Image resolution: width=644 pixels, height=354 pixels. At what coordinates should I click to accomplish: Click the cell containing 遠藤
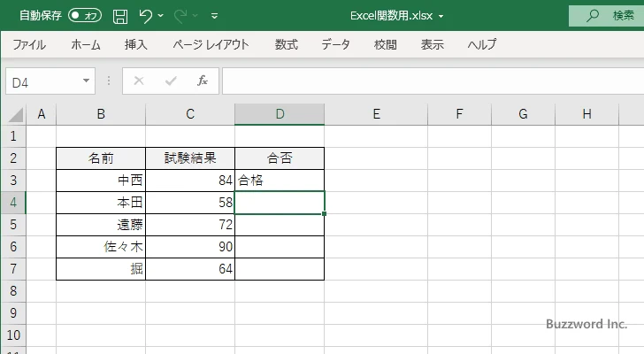click(101, 225)
